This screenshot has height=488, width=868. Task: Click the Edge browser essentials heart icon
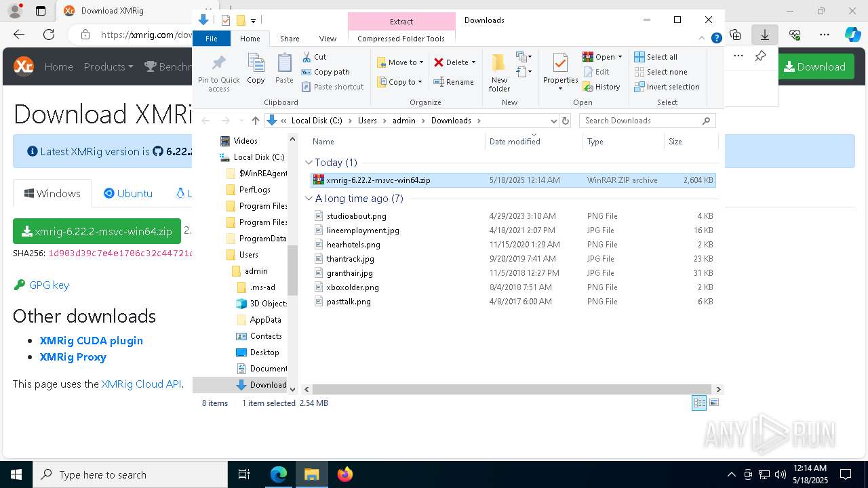click(795, 35)
